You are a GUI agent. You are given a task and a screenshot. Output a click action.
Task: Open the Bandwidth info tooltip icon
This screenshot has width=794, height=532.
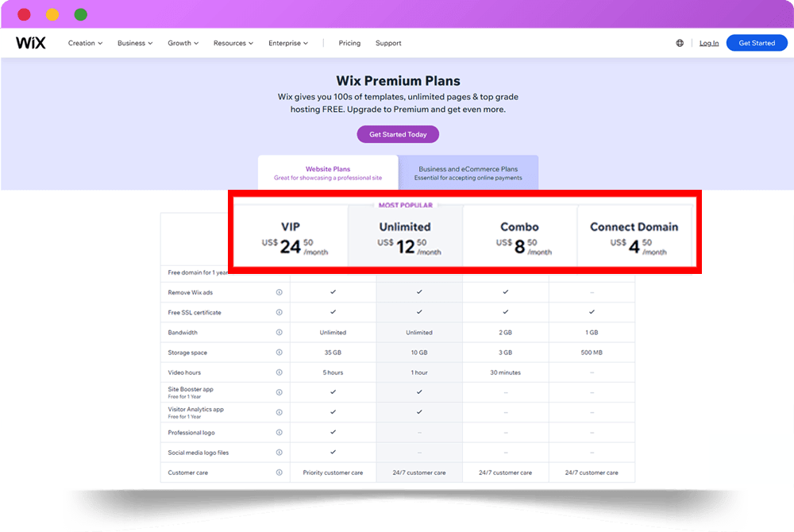[x=279, y=332]
